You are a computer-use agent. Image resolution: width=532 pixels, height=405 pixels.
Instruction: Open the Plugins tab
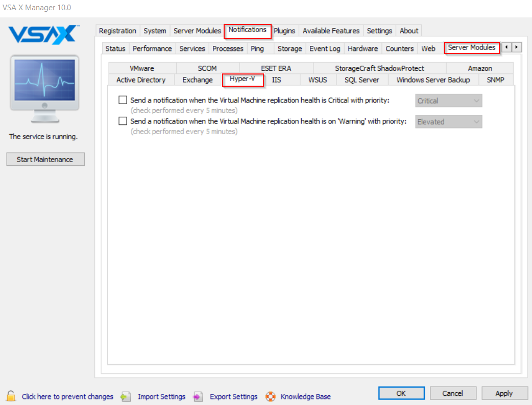(x=284, y=31)
